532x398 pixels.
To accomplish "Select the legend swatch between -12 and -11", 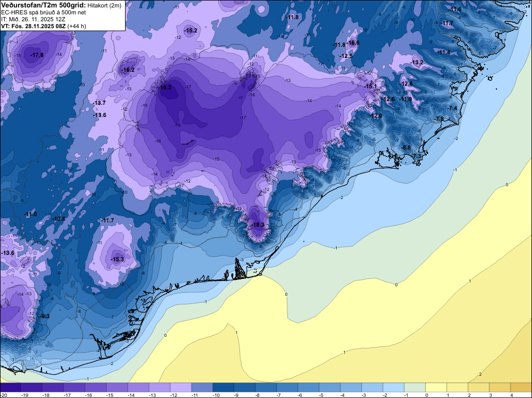I will (x=181, y=387).
